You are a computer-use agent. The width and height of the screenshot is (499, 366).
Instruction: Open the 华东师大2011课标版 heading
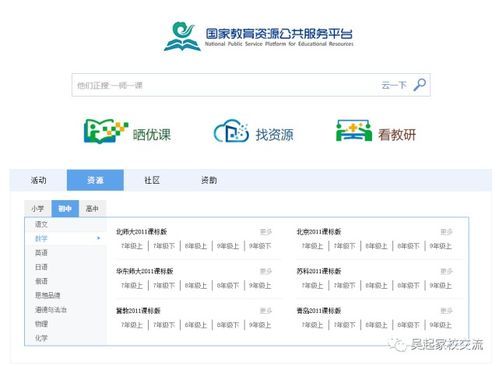[145, 271]
